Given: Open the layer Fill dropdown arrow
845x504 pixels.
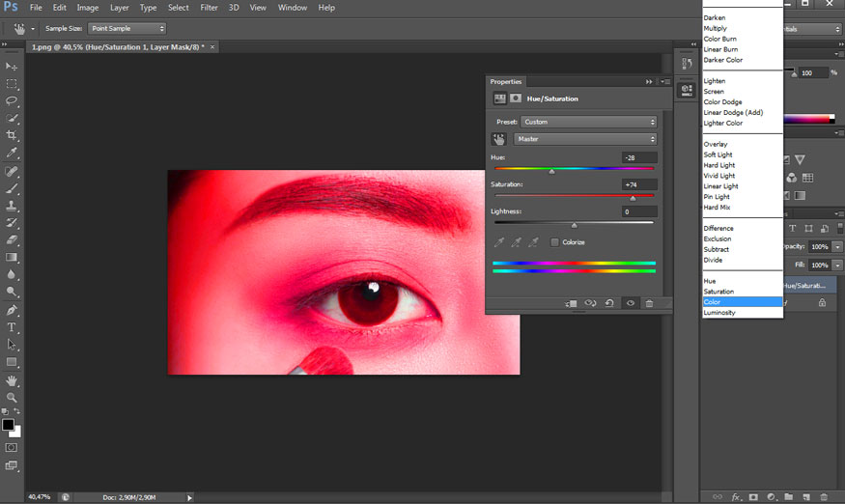Looking at the screenshot, I should coord(837,266).
